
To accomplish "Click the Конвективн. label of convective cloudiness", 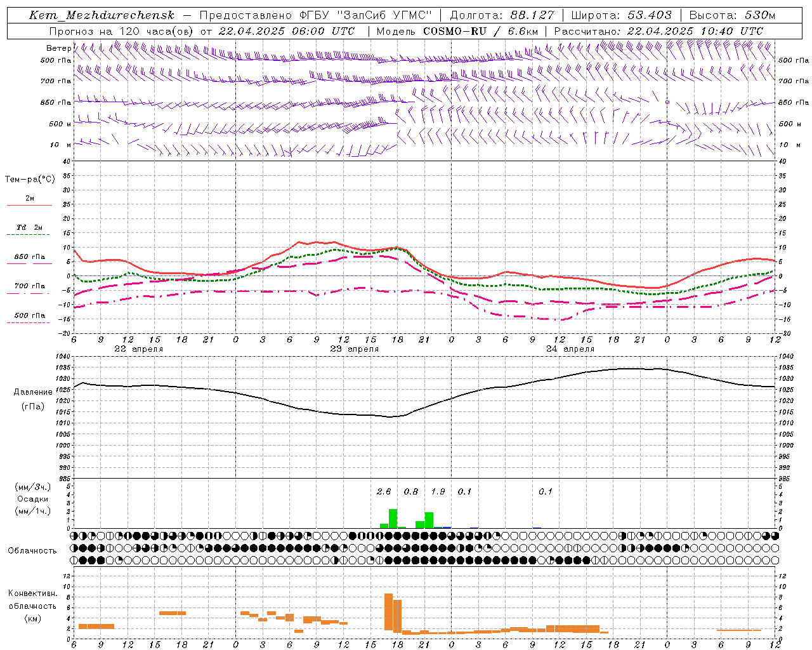I will click(x=32, y=594).
